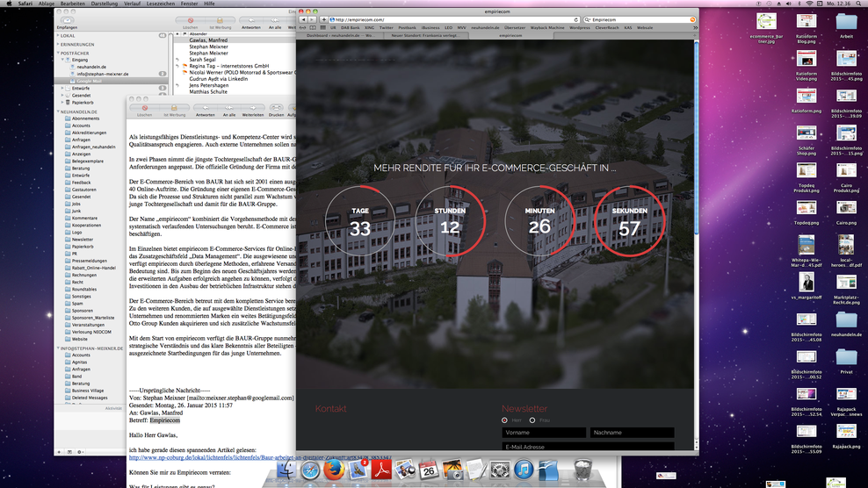The image size is (868, 488).
Task: Open XING bookmark in Safari bar
Action: pyautogui.click(x=369, y=28)
